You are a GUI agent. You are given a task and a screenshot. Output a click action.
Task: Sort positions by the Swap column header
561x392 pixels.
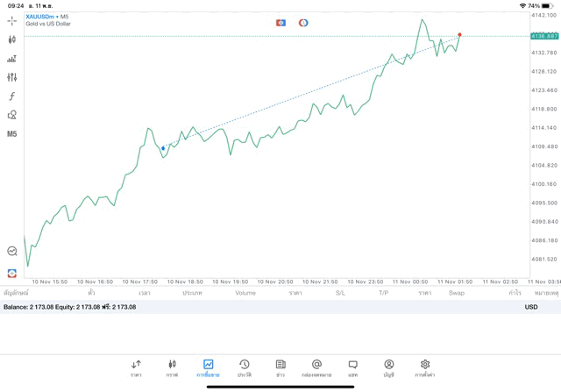coord(457,293)
